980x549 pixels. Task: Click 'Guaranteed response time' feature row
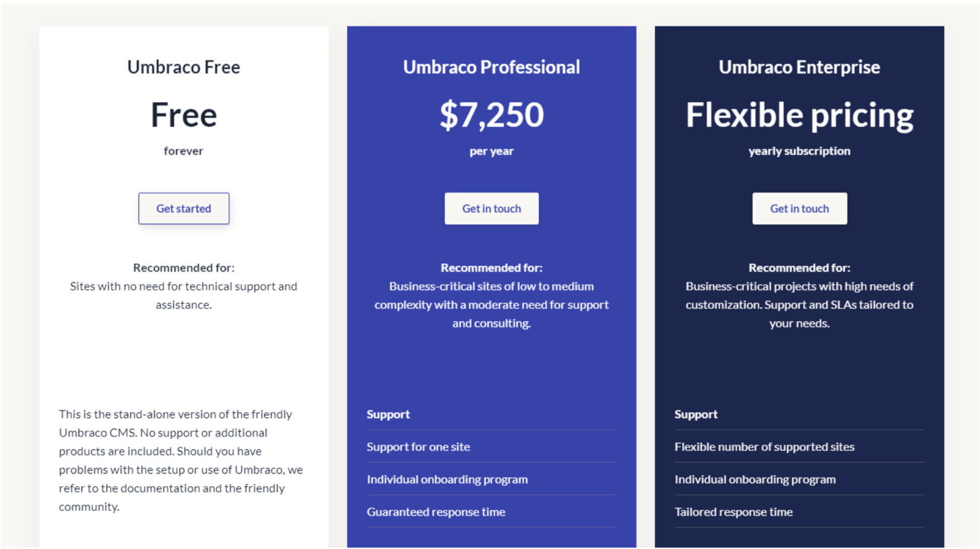(x=436, y=512)
